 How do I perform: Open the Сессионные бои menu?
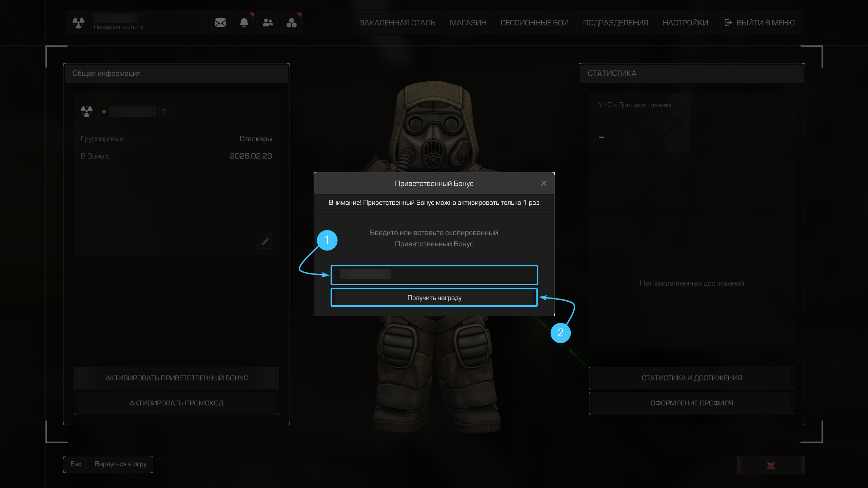[534, 23]
